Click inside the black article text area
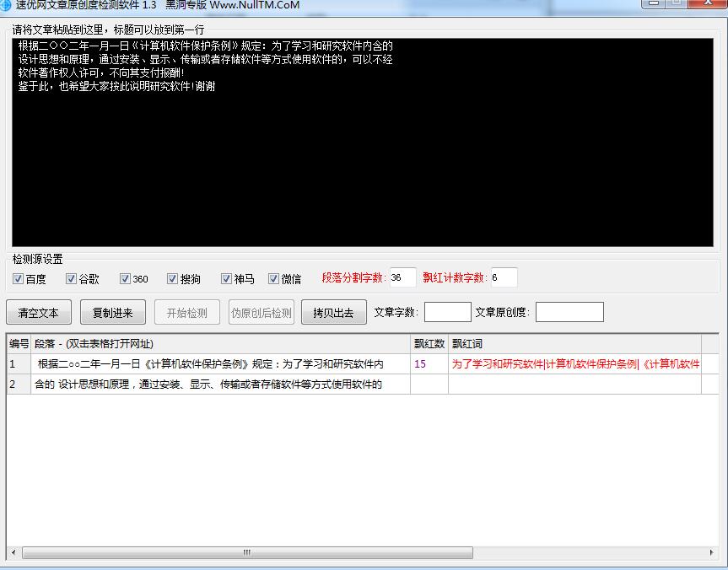Screen dimensions: 728x570 [x=363, y=142]
